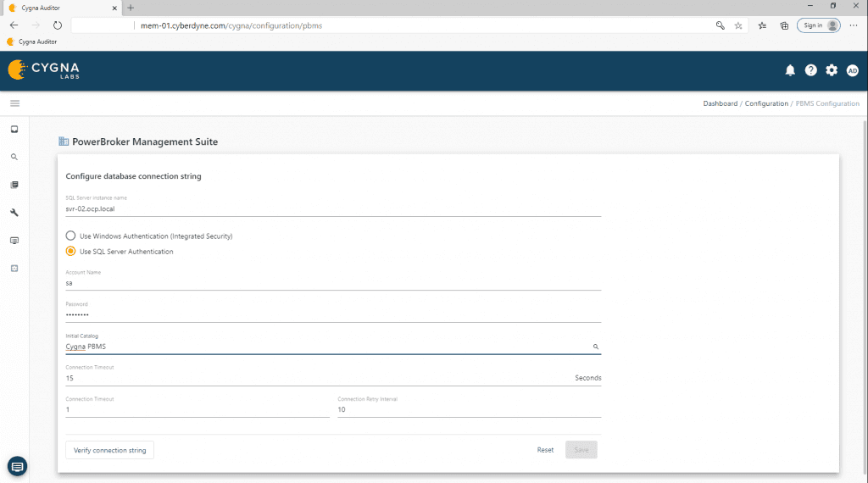Select Use SQL Server Authentication radio
Image resolution: width=868 pixels, height=483 pixels.
70,251
